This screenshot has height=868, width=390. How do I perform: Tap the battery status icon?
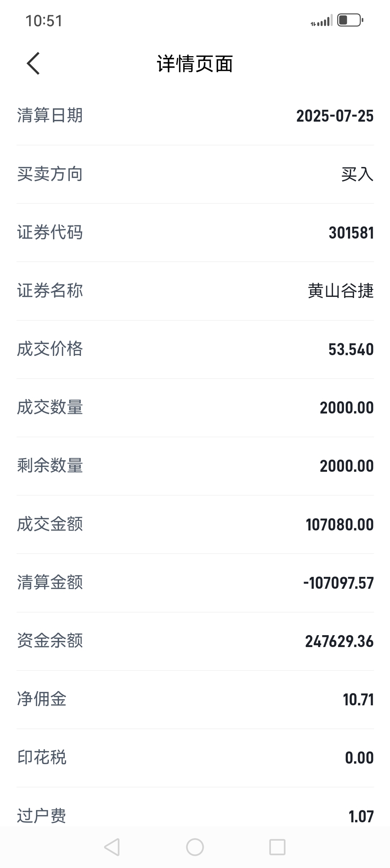click(x=350, y=20)
